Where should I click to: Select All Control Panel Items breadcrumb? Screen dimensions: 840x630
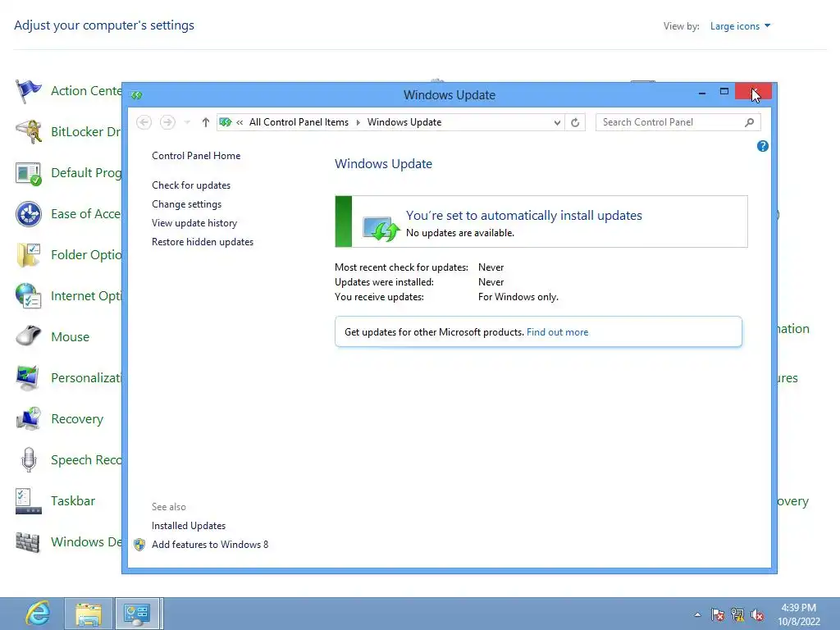point(299,122)
